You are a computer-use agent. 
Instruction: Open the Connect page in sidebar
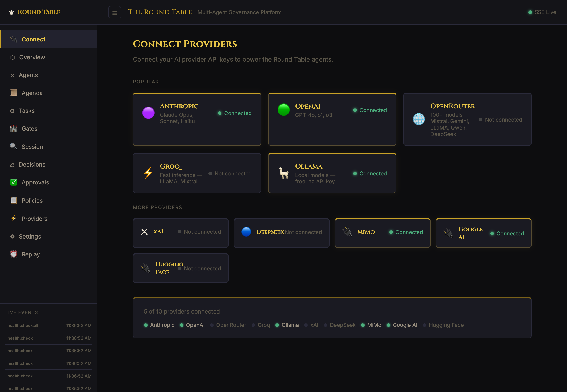49,39
